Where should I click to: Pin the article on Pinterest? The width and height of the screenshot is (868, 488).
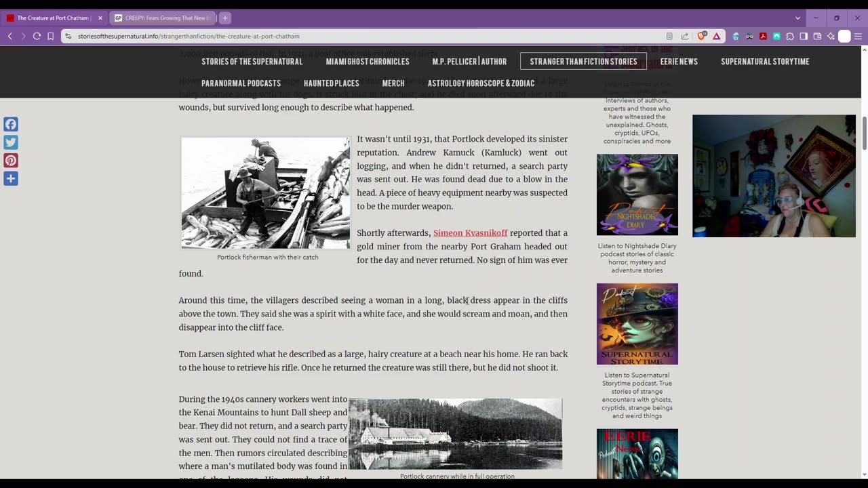(x=11, y=161)
